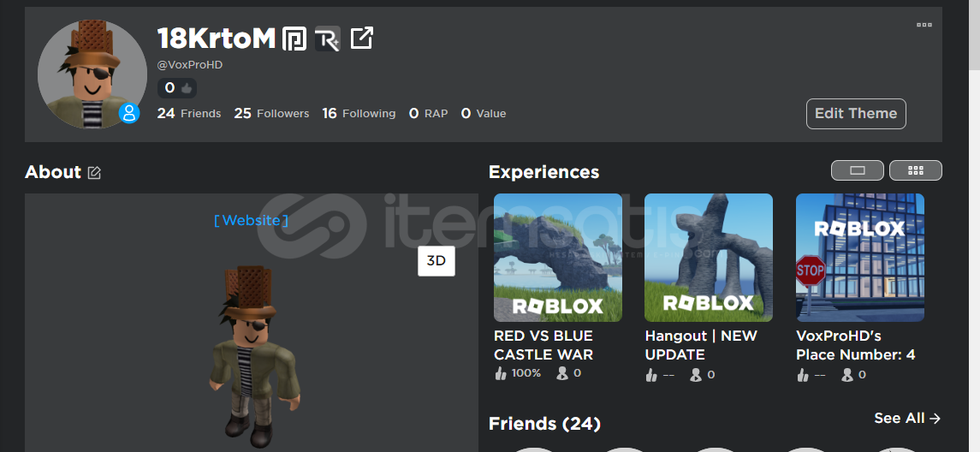
Task: Toggle 3D avatar view
Action: [x=437, y=261]
